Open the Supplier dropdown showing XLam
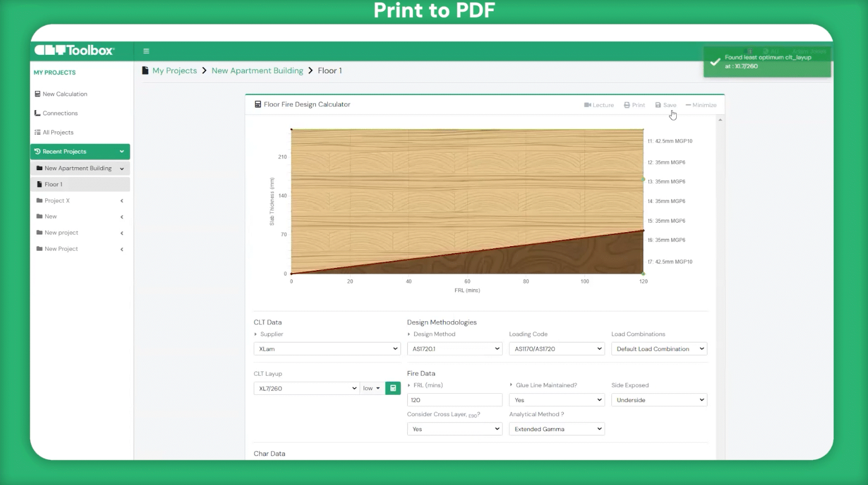 [x=327, y=349]
